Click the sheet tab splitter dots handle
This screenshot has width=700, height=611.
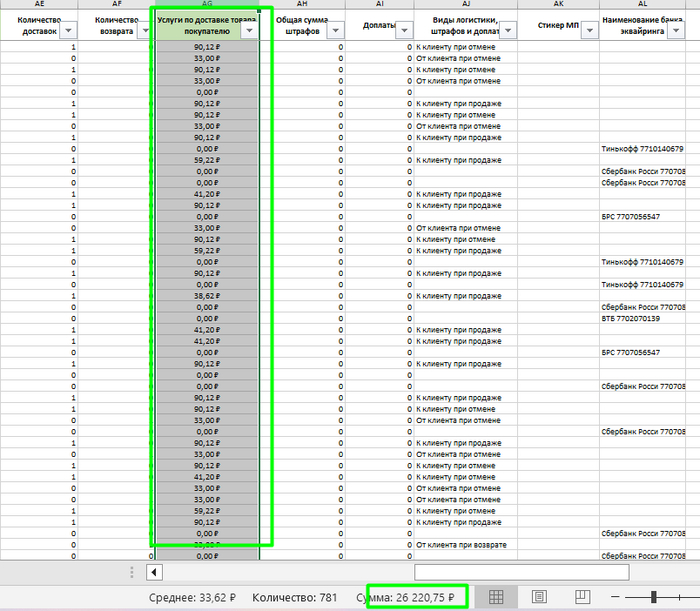pos(132,572)
